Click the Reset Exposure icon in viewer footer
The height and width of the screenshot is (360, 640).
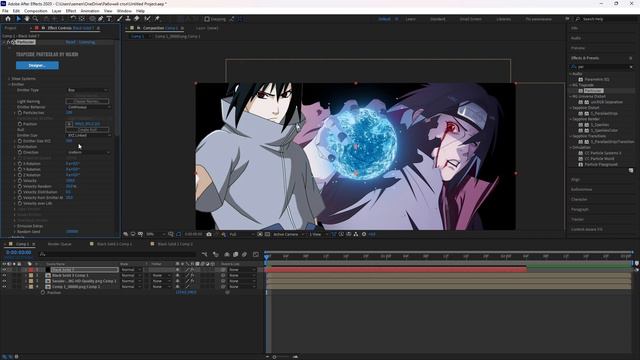click(x=364, y=234)
